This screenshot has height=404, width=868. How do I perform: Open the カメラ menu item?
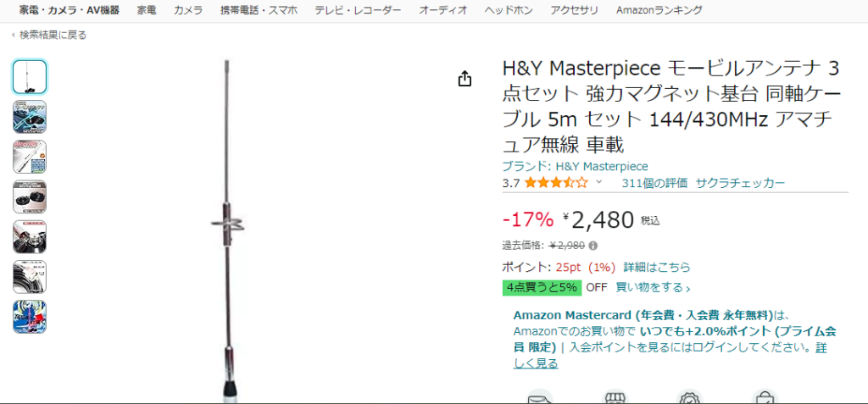[188, 10]
